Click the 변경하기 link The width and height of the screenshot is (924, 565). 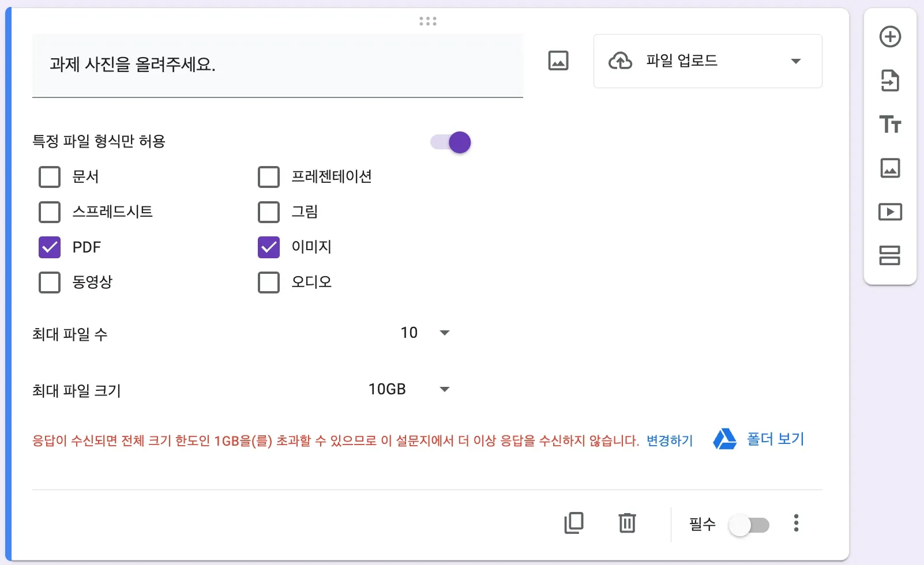(x=670, y=441)
